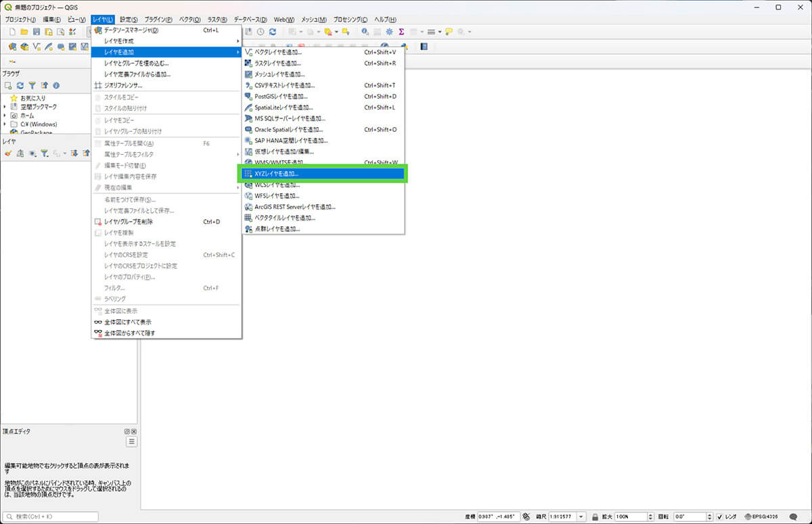Choose SpatiaLiteレイヤを追加... entry
Screen dimensions: 812x524
[x=323, y=108]
